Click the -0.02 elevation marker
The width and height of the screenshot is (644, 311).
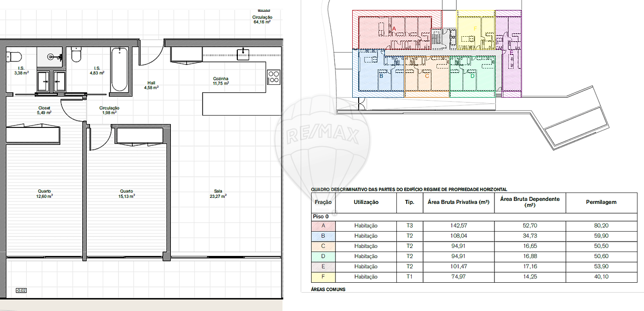click(x=21, y=291)
